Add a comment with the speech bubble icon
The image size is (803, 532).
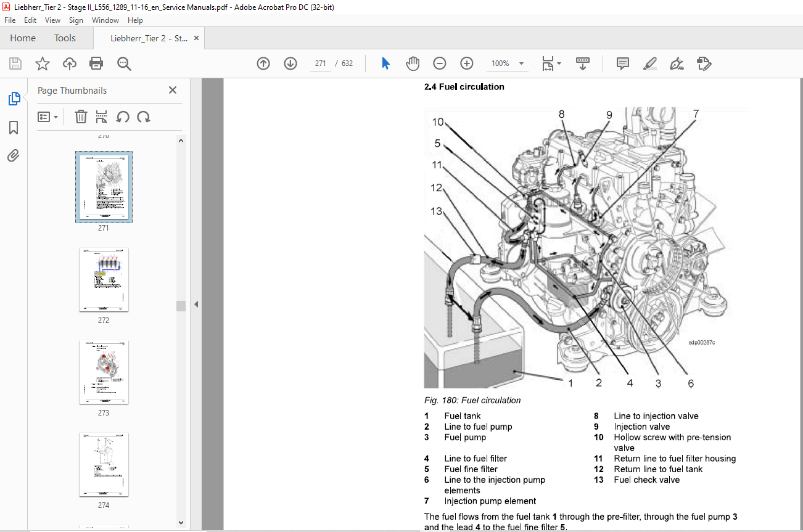point(623,63)
